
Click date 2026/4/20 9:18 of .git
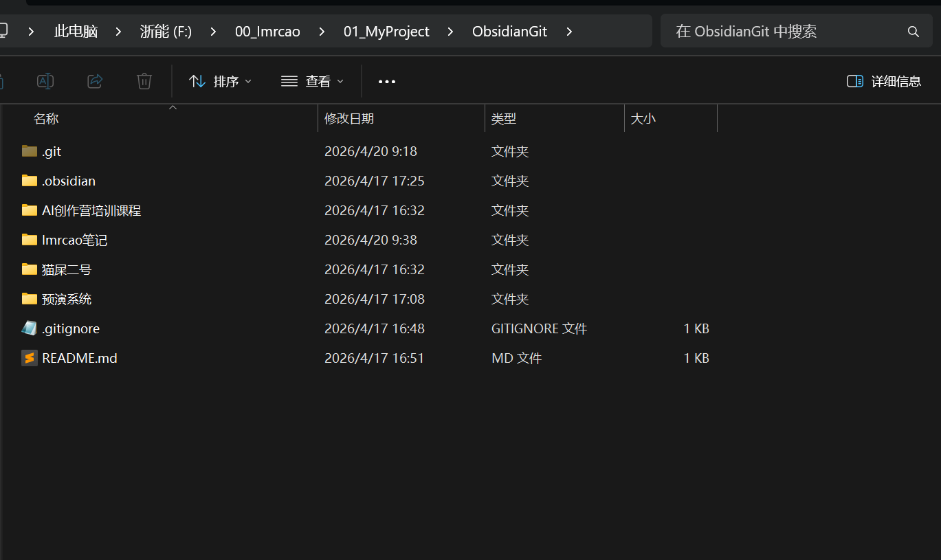[x=370, y=151]
